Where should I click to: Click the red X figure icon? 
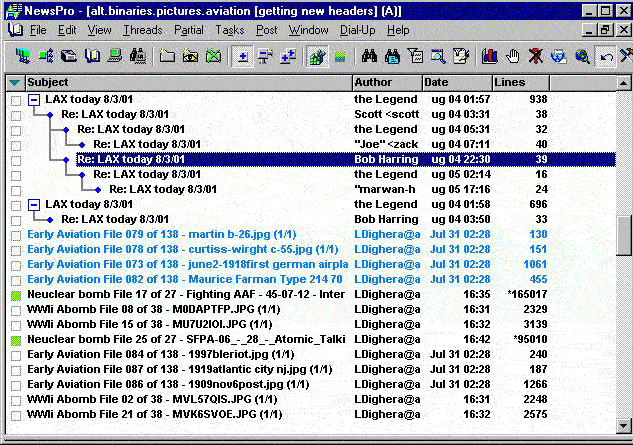pos(537,56)
